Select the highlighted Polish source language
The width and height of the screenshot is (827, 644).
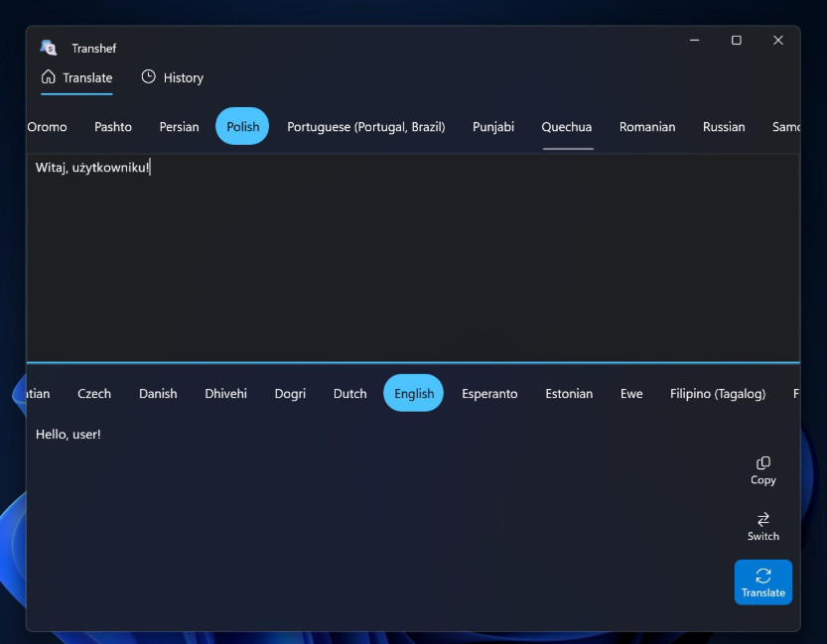[242, 126]
